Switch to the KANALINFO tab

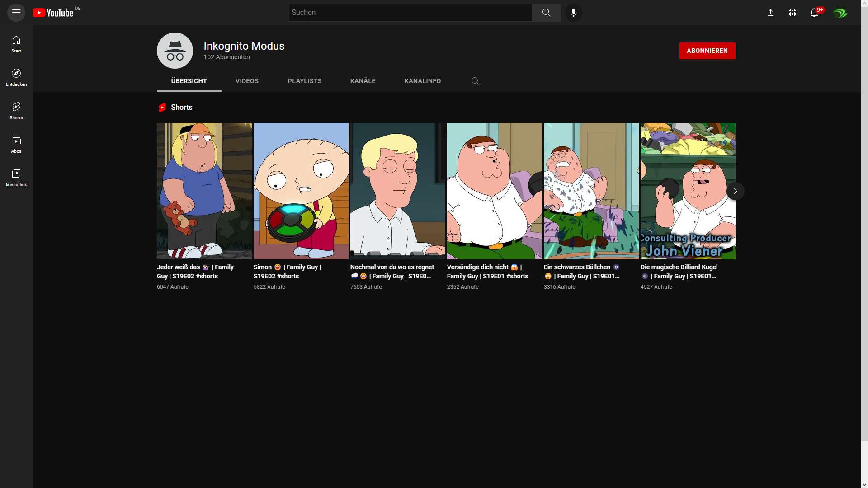coord(422,81)
